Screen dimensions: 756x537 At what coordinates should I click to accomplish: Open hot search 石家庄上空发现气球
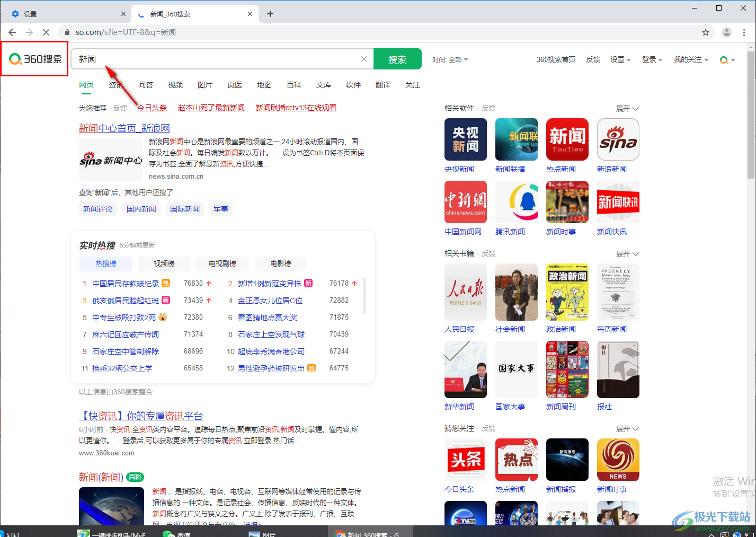point(271,334)
